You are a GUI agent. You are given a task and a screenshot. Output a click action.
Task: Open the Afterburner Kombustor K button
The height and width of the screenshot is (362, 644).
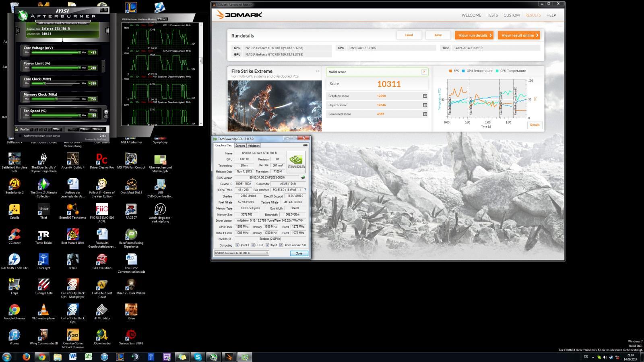click(18, 30)
